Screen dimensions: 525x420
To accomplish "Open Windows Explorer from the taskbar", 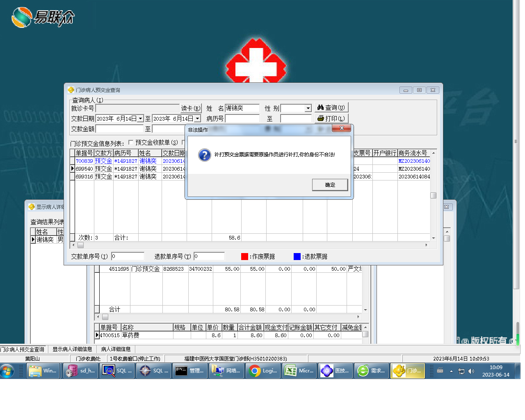I will 43,371.
